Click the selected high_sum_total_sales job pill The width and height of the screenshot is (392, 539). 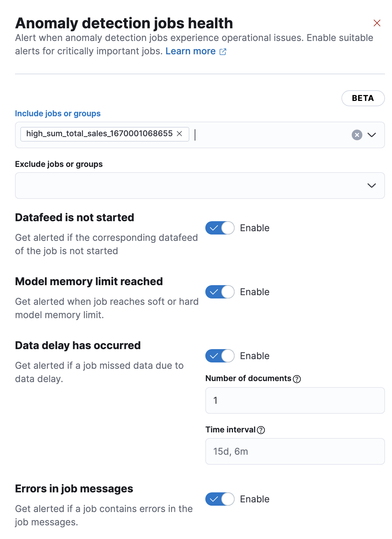(x=99, y=134)
